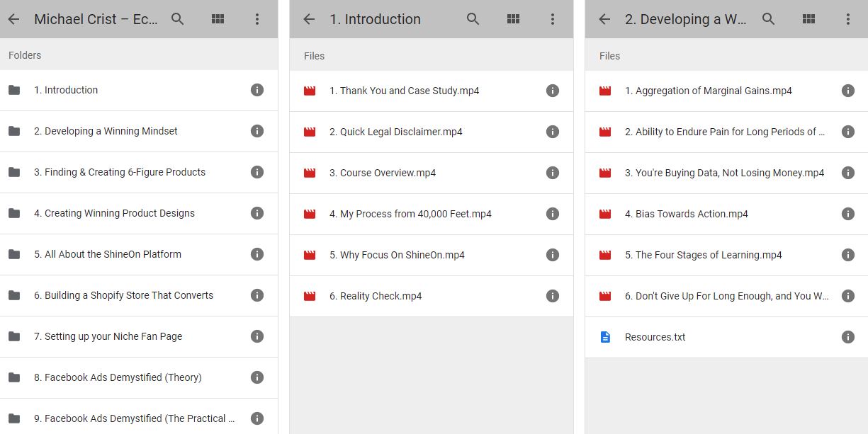This screenshot has width=868, height=434.
Task: Open more options menu in Michael Crist panel
Action: [257, 19]
